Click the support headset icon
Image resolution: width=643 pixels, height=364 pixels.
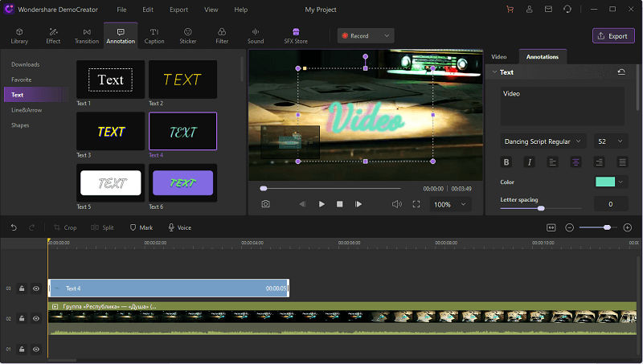567,9
